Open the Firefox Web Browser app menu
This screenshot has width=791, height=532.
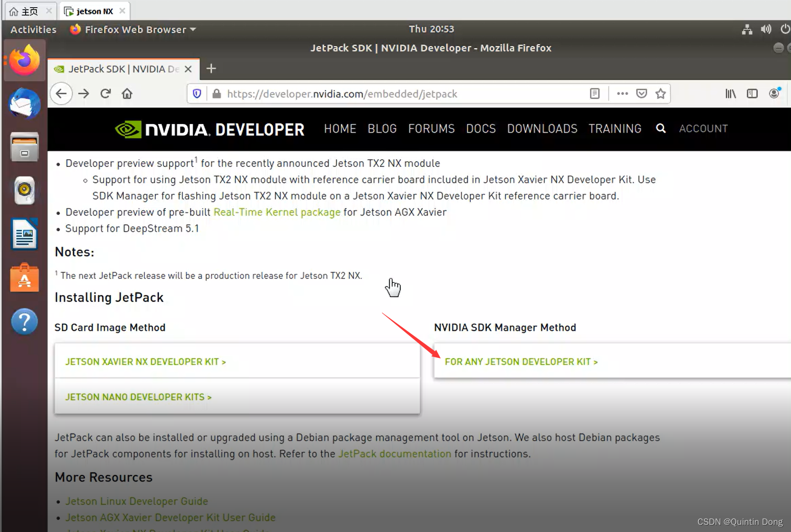(133, 29)
